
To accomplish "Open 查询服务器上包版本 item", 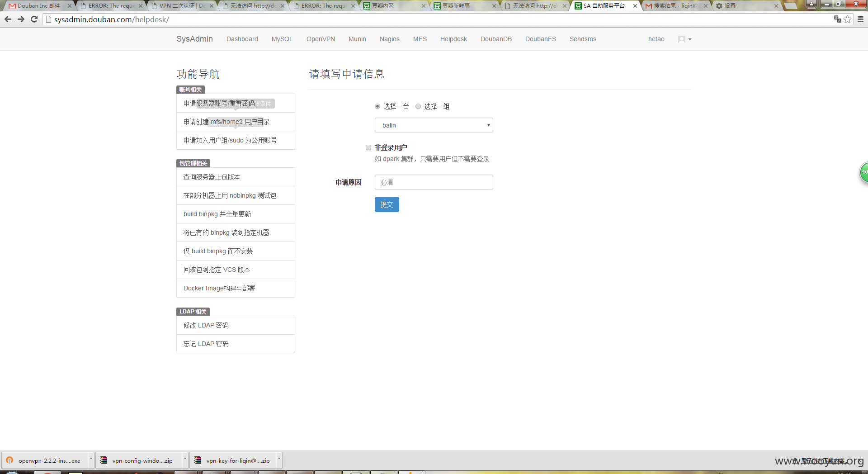I will [x=236, y=177].
